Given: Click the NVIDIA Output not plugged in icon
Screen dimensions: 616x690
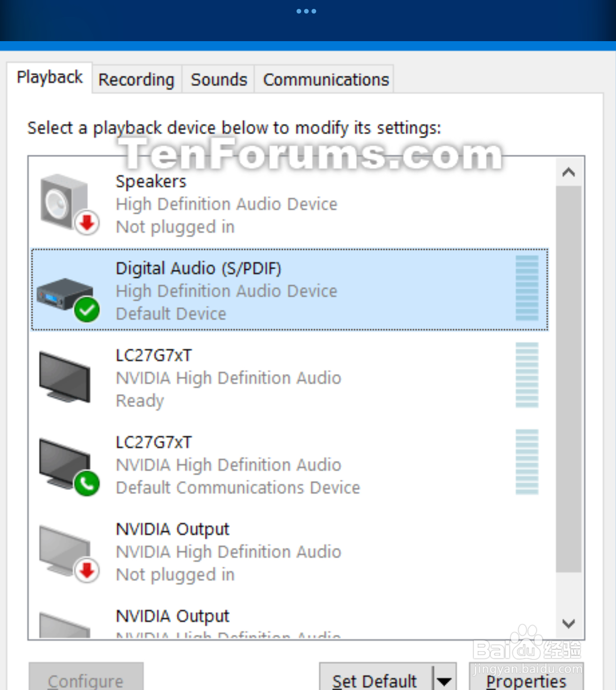Looking at the screenshot, I should pos(69,553).
